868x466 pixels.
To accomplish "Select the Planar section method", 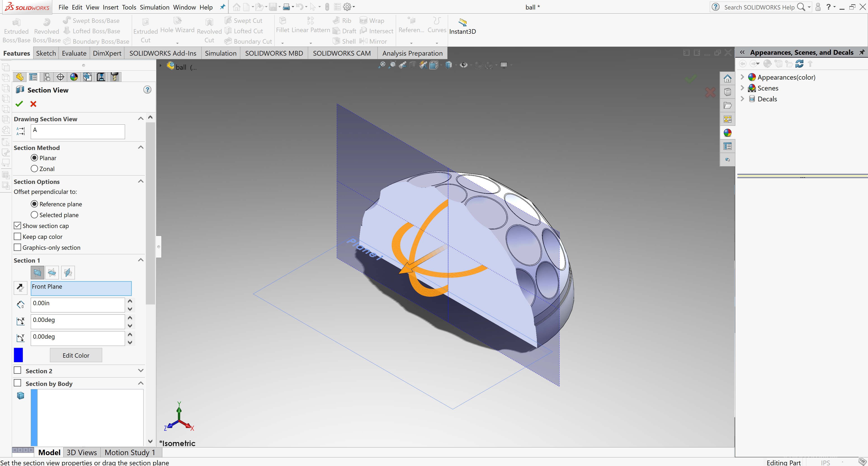I will 43,158.
